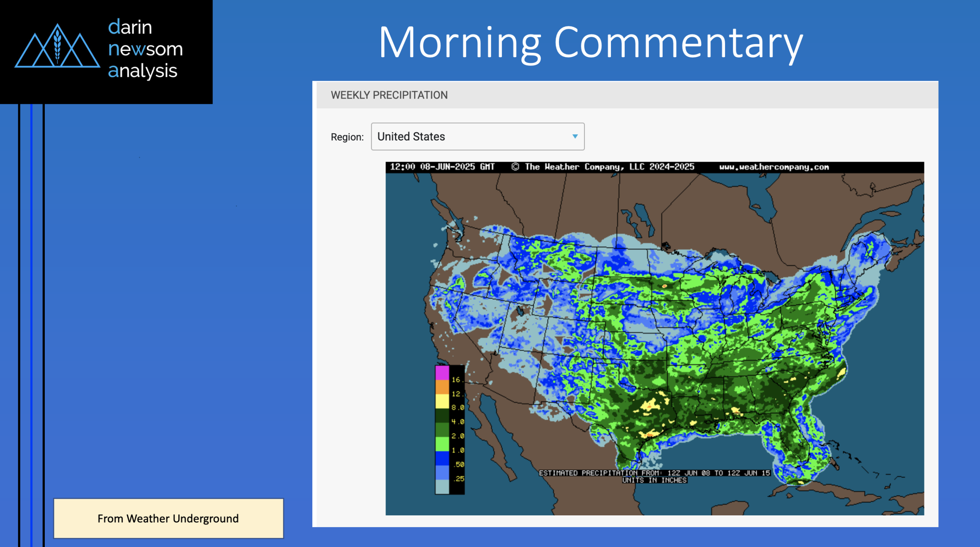Click the copyright symbol before The Weather Company
The height and width of the screenshot is (547, 980).
click(515, 167)
